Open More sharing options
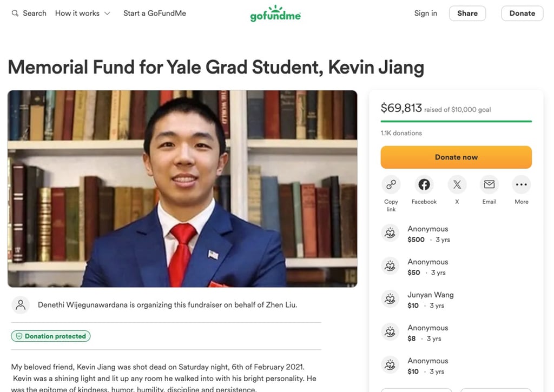554x392 pixels. point(521,184)
